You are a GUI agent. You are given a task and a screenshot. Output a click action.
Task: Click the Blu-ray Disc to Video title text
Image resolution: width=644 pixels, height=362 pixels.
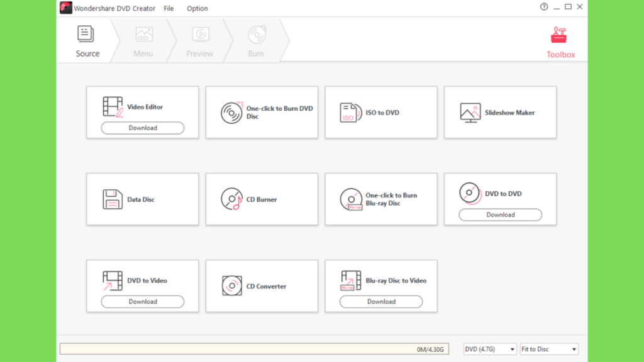pos(396,281)
